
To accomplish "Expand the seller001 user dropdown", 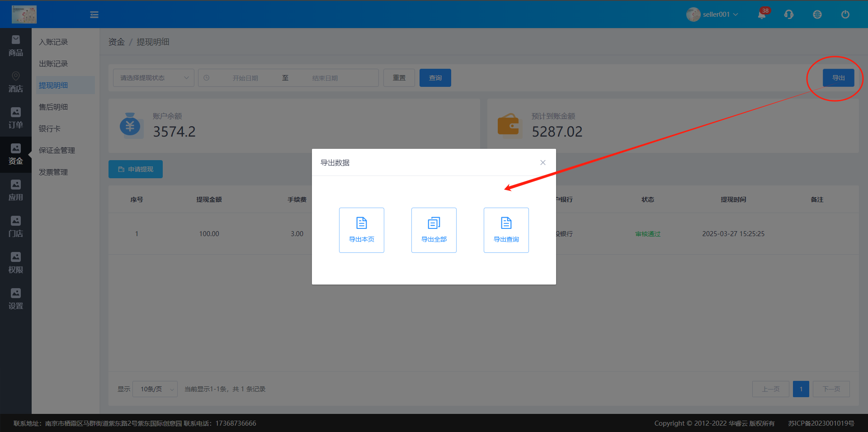I will 713,14.
